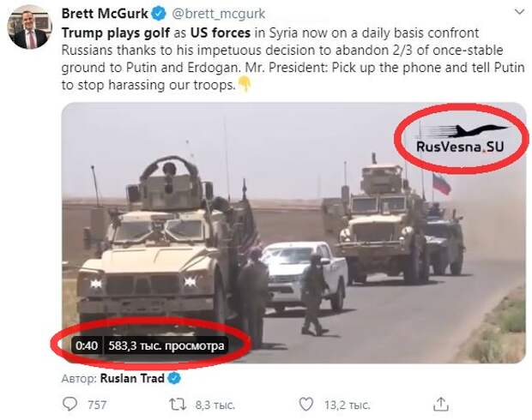Open the share upload icon

(440, 404)
